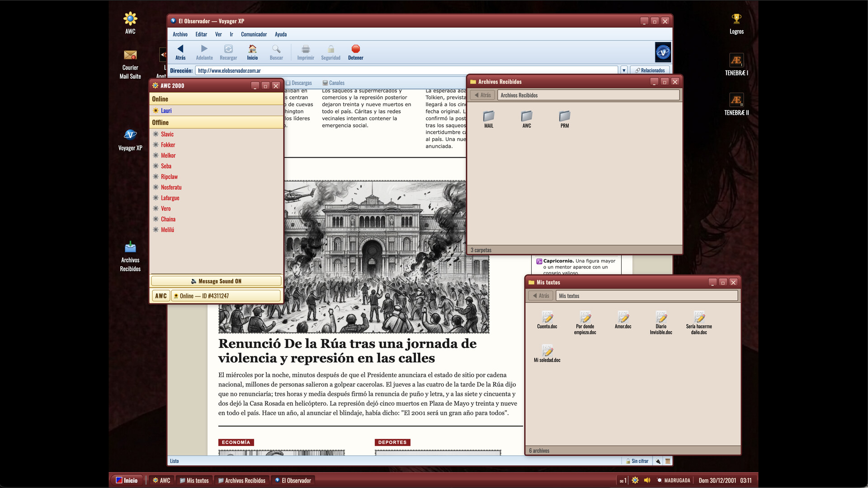Viewport: 868px width, 488px height.
Task: Switch to Archivos Recibidos from the taskbar
Action: [242, 480]
